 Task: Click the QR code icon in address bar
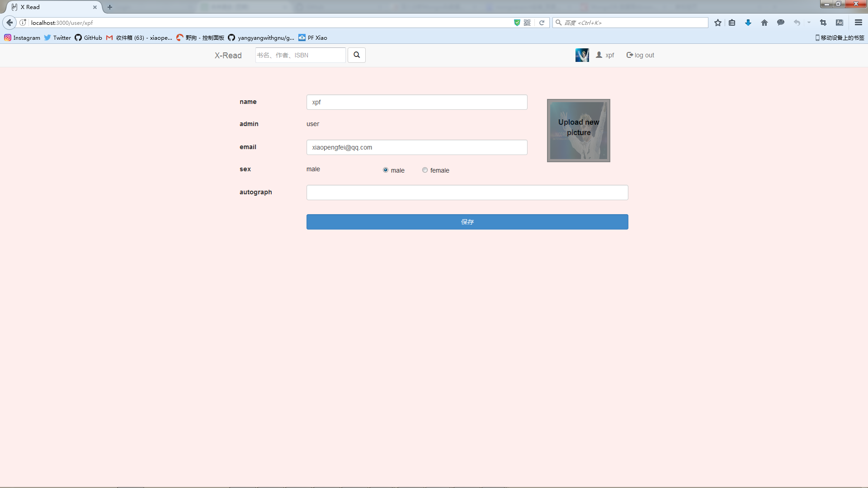tap(527, 23)
